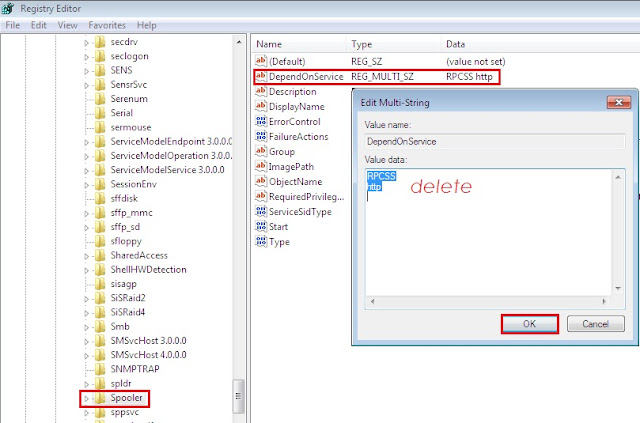640x423 pixels.
Task: Click the sffdisk folder icon
Action: tap(100, 198)
